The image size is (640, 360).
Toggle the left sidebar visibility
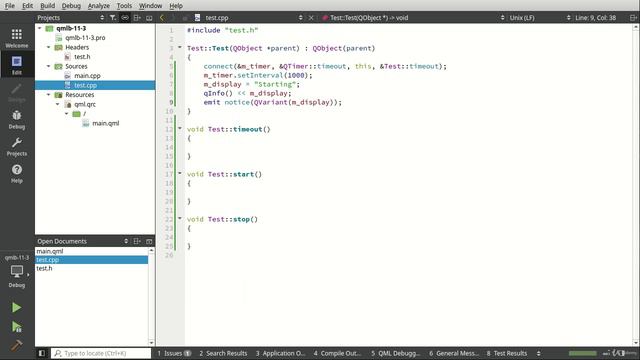coord(42,353)
